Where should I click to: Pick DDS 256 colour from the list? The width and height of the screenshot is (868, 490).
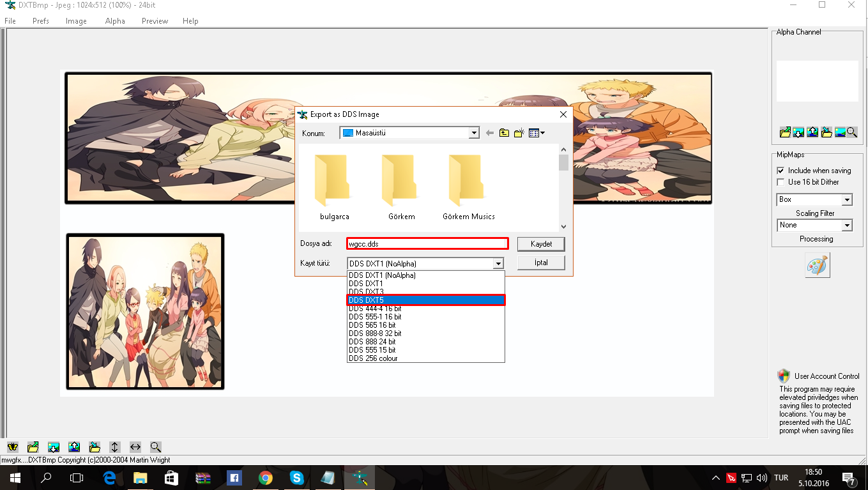coord(426,358)
